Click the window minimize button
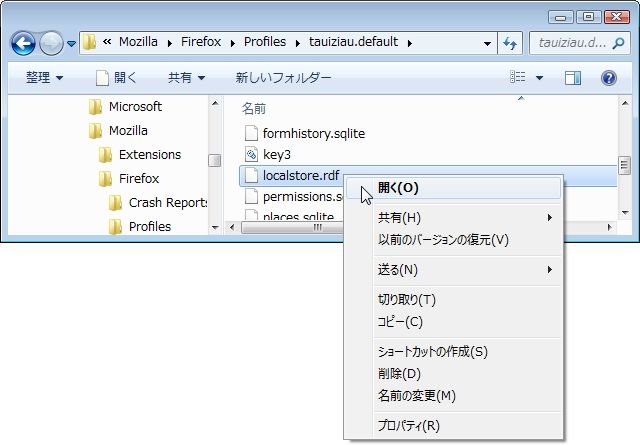The image size is (640, 445). pyautogui.click(x=560, y=17)
